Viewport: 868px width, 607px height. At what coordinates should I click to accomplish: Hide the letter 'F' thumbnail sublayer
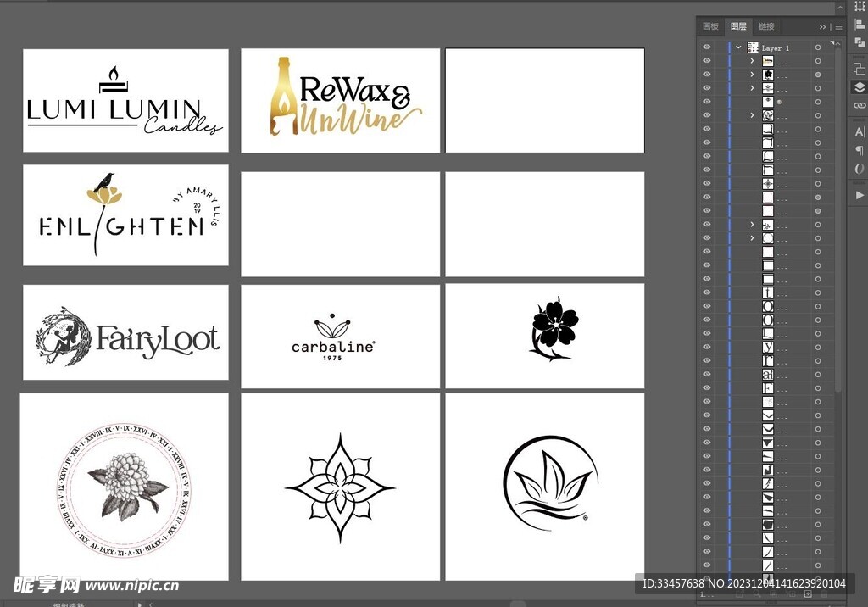click(x=706, y=387)
